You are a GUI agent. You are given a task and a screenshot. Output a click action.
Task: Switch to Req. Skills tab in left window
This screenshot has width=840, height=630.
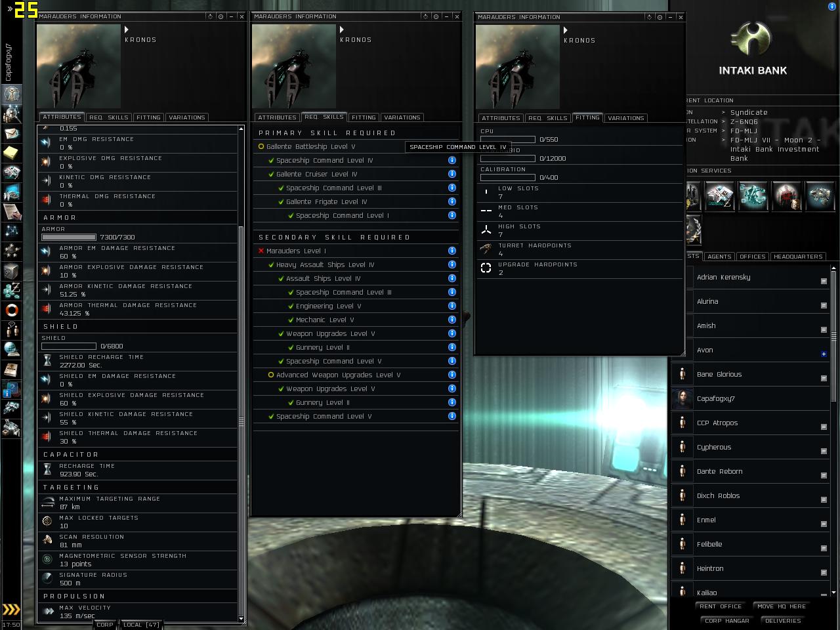coord(109,117)
